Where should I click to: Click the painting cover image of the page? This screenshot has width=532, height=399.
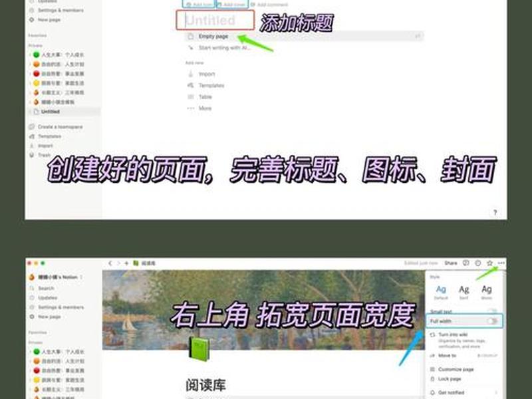[263, 309]
